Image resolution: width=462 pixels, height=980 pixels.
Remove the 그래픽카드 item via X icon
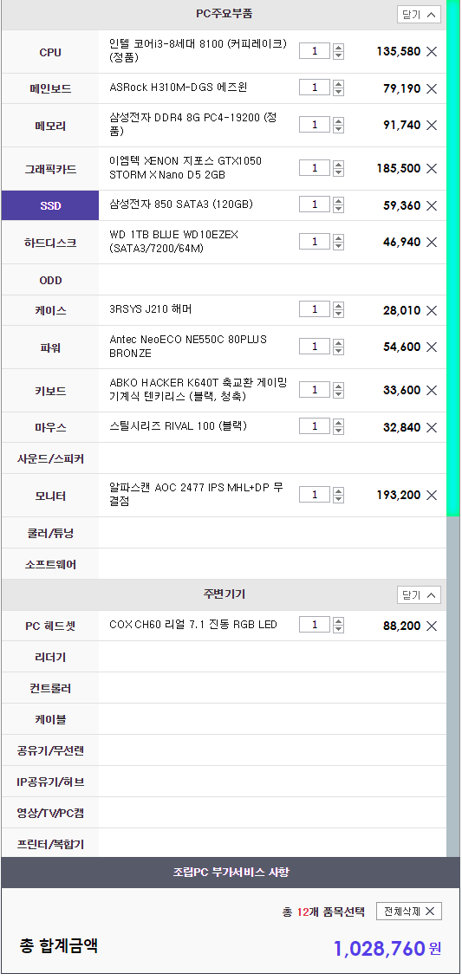[x=432, y=169]
